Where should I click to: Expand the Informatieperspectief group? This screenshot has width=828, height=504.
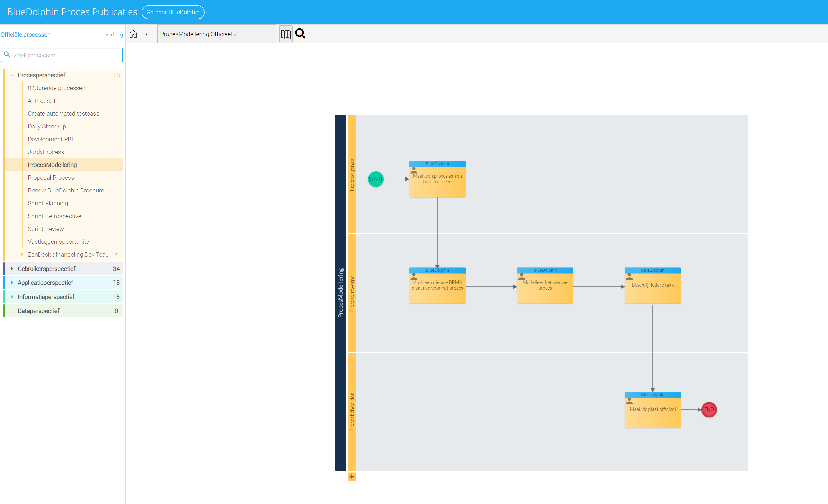coord(12,297)
